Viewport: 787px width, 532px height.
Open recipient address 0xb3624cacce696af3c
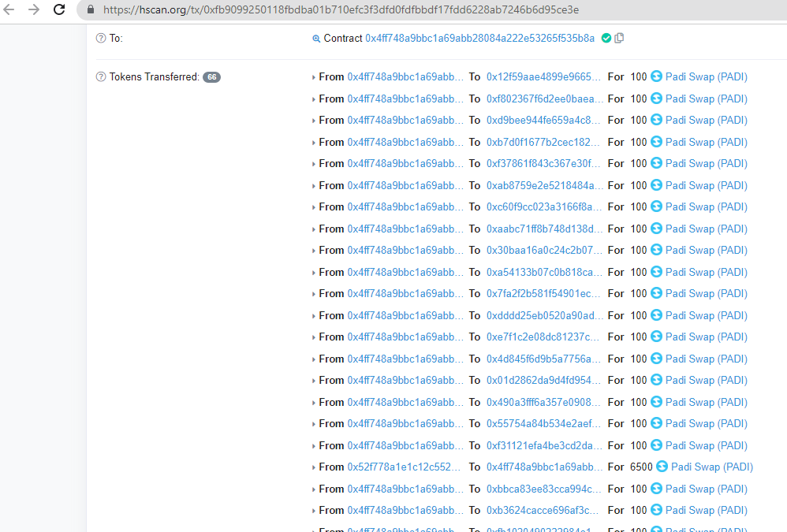point(543,510)
